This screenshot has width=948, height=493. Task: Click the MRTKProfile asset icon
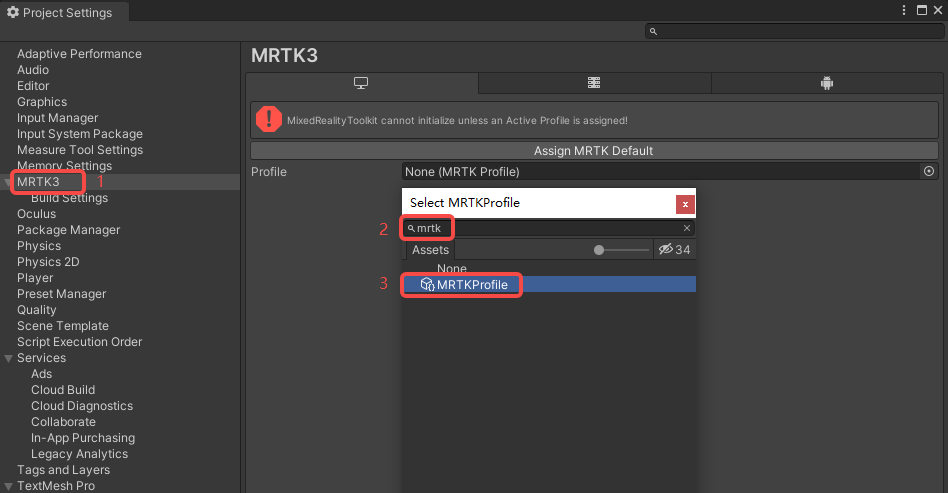point(427,284)
